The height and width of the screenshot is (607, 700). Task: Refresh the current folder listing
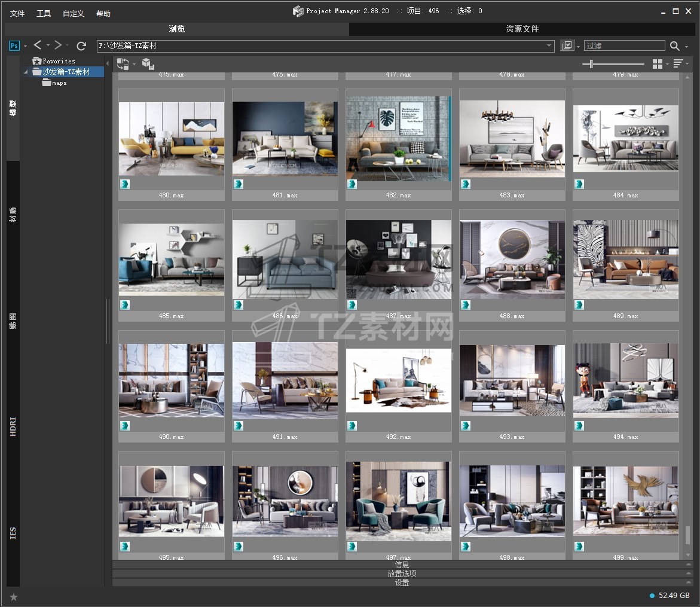point(82,45)
